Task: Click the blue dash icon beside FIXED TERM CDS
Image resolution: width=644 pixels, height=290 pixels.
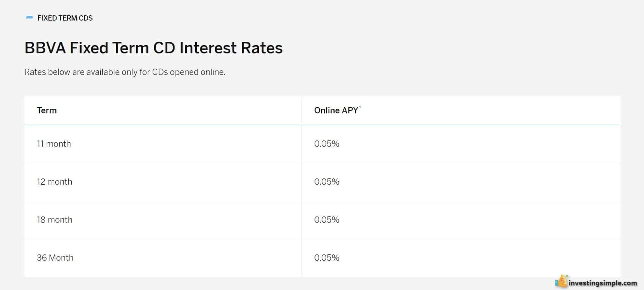Action: click(x=29, y=17)
